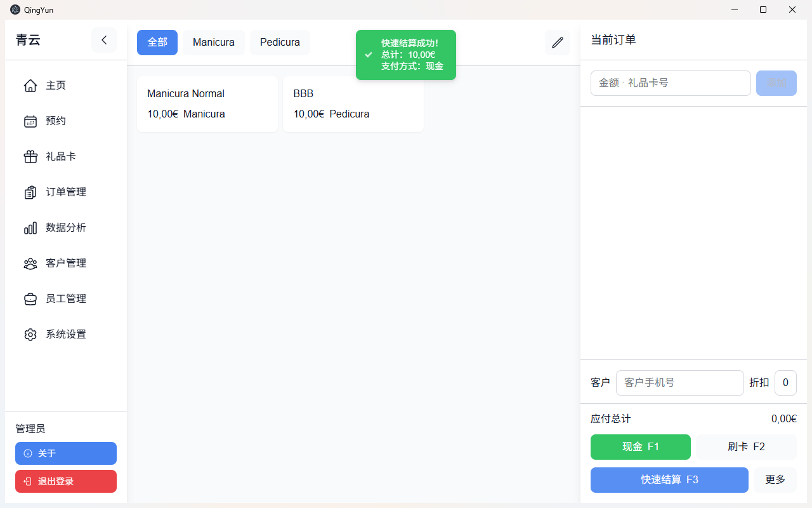Image resolution: width=812 pixels, height=508 pixels.
Task: Click the people icon beside 客户管理
Action: coord(30,263)
